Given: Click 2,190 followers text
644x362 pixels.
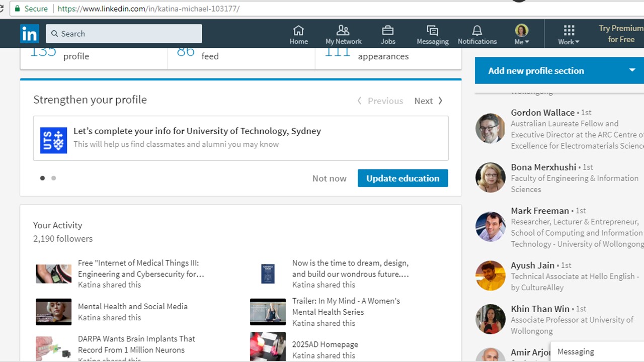Looking at the screenshot, I should point(63,239).
